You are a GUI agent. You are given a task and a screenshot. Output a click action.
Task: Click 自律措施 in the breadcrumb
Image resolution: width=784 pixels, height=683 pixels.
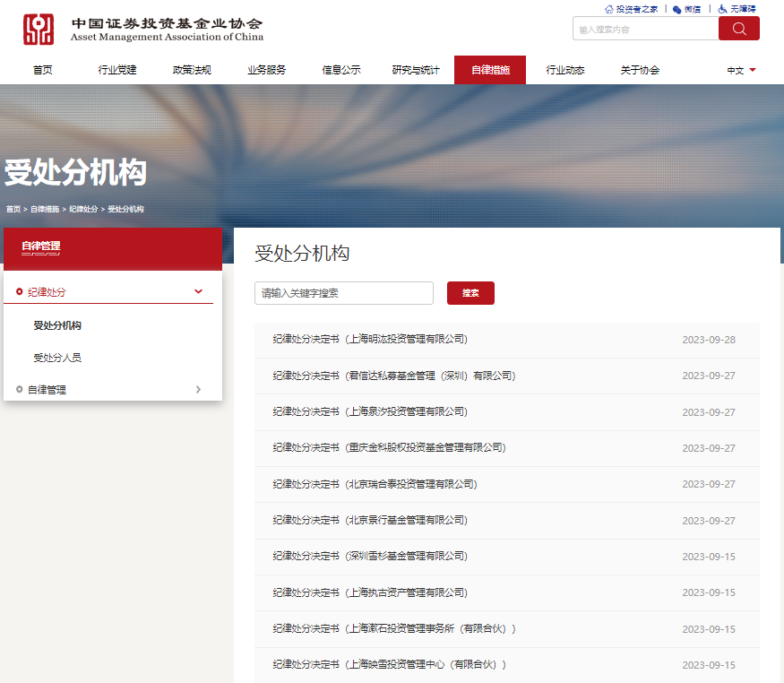(45, 209)
